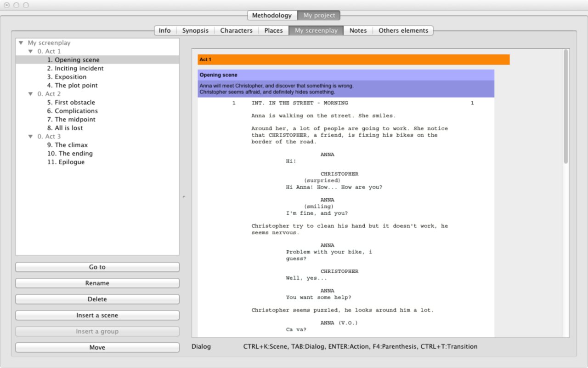This screenshot has width=588, height=368.
Task: Select the My screenplay tab
Action: coord(316,30)
